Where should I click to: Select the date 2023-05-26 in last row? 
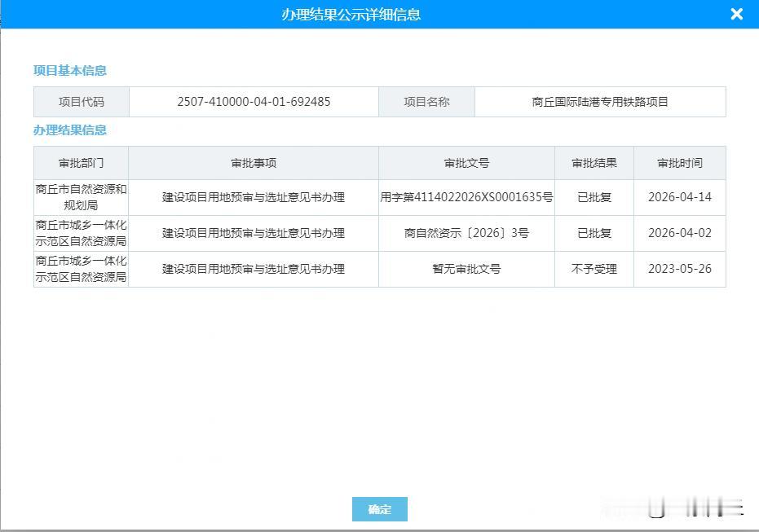coord(679,269)
